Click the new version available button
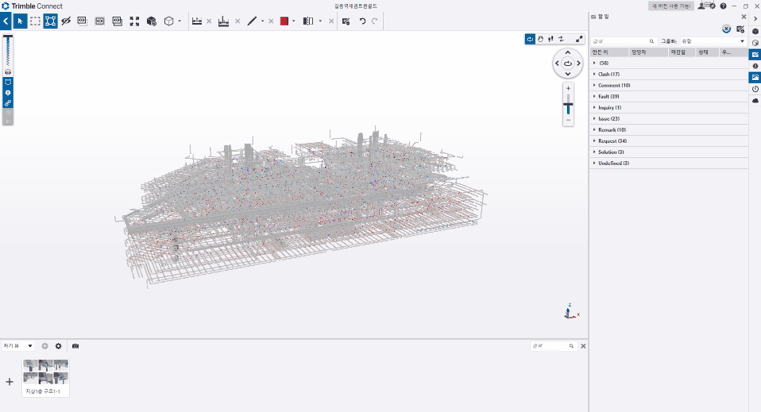This screenshot has width=761, height=412. click(x=671, y=6)
